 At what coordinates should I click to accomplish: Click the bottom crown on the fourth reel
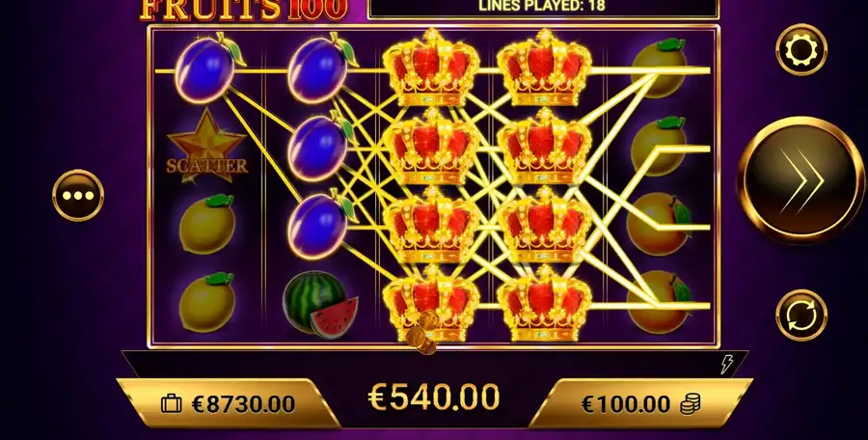point(545,304)
